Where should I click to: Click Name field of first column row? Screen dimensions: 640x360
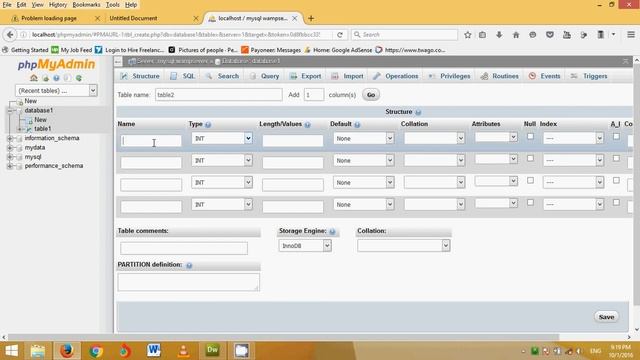tap(151, 141)
